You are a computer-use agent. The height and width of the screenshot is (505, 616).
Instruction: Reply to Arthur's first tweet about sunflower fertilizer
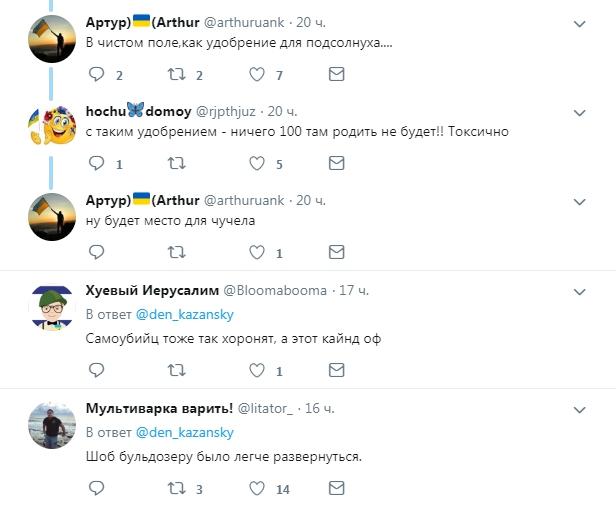pos(97,75)
